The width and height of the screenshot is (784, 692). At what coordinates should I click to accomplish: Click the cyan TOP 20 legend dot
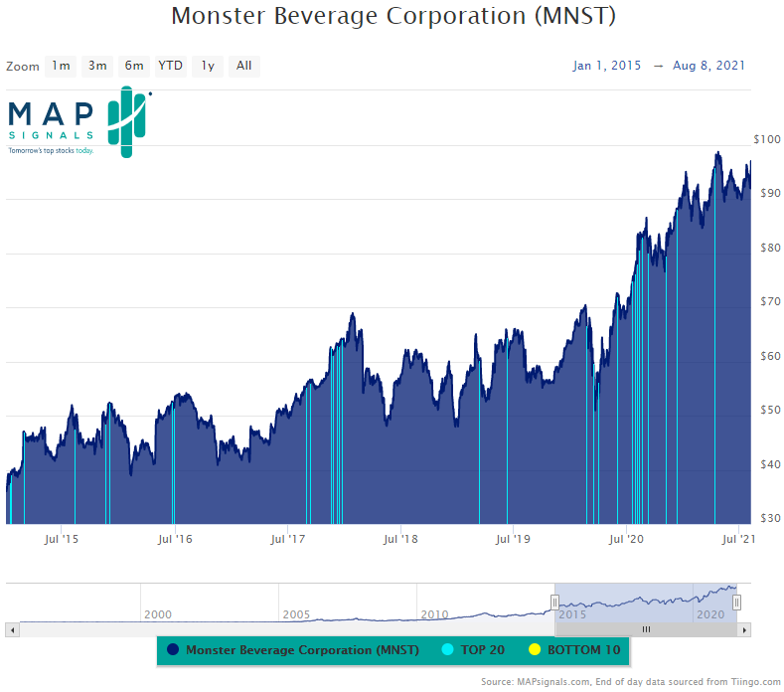[447, 649]
